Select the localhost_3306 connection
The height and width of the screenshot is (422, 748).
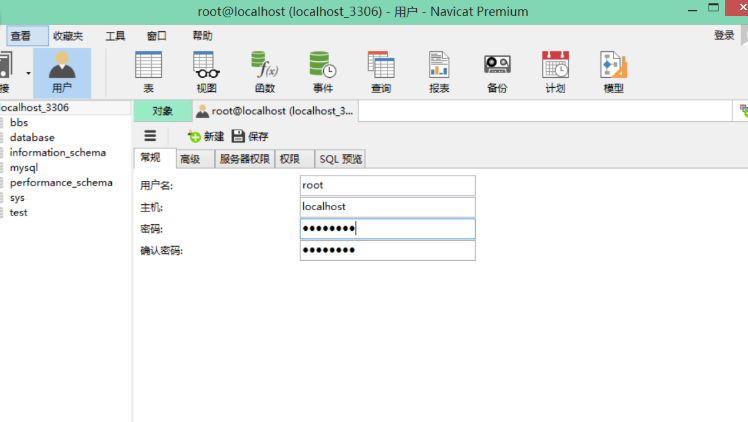pos(35,107)
